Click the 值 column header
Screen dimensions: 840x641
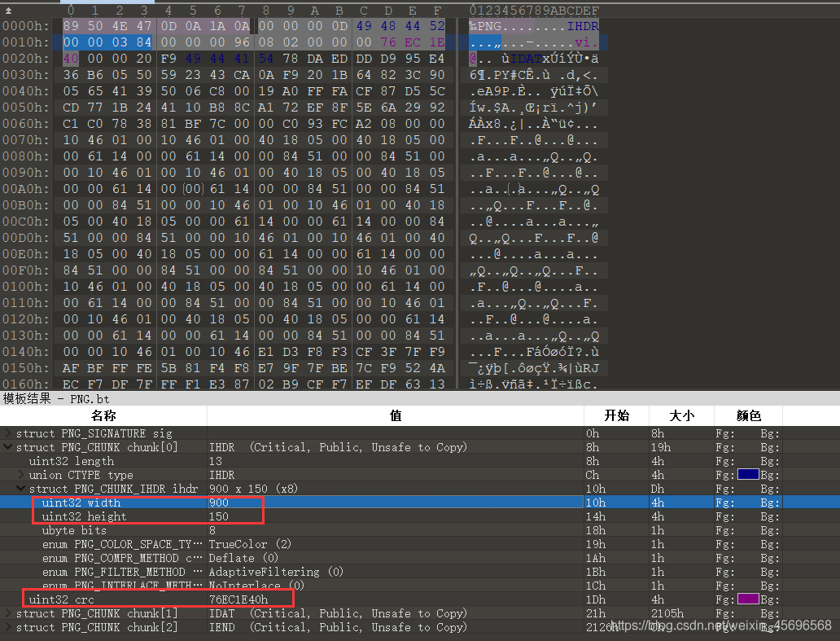click(396, 415)
